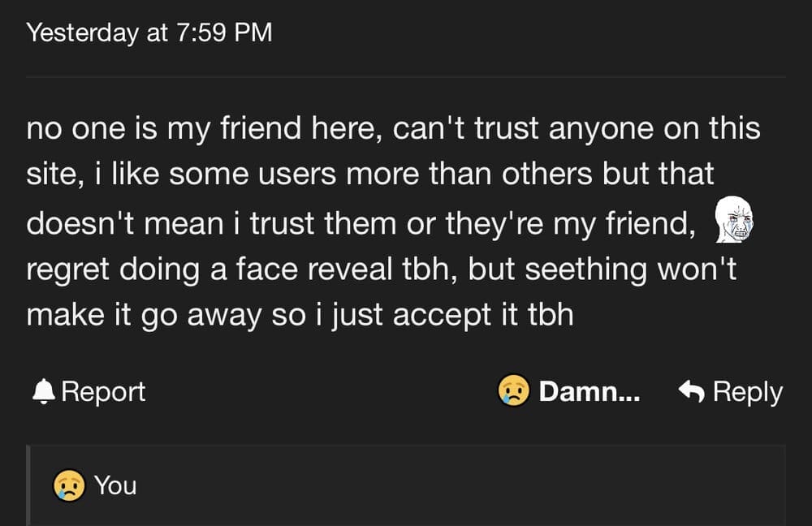
Task: Click the line starting "site, i like some users"
Action: 370,174
